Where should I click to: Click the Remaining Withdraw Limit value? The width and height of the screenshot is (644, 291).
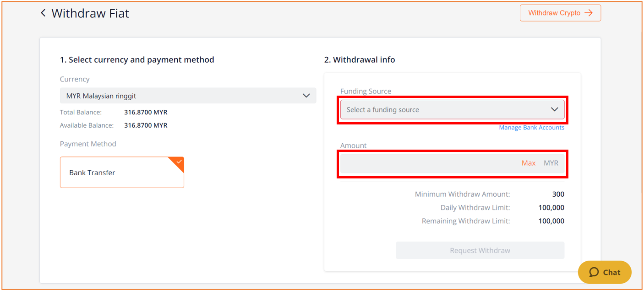(x=551, y=221)
